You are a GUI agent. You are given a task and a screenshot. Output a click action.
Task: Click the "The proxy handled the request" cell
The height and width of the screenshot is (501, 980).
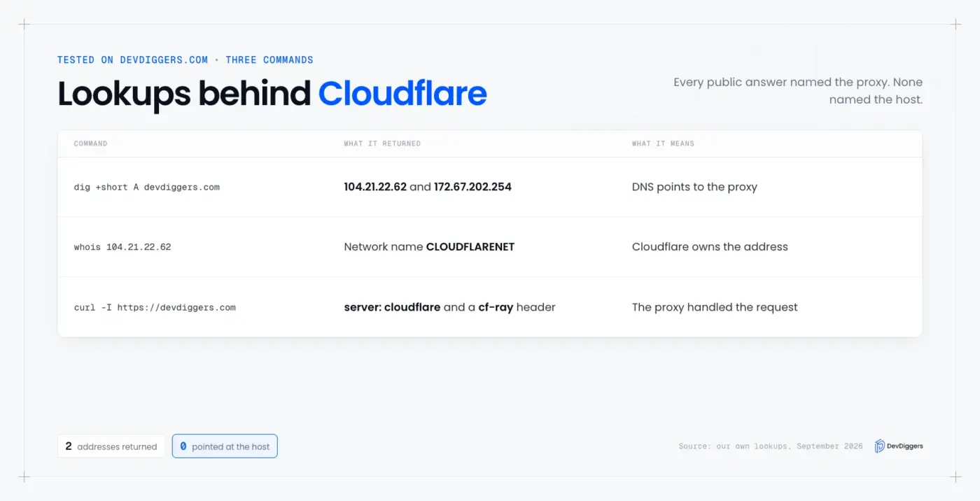pos(715,307)
